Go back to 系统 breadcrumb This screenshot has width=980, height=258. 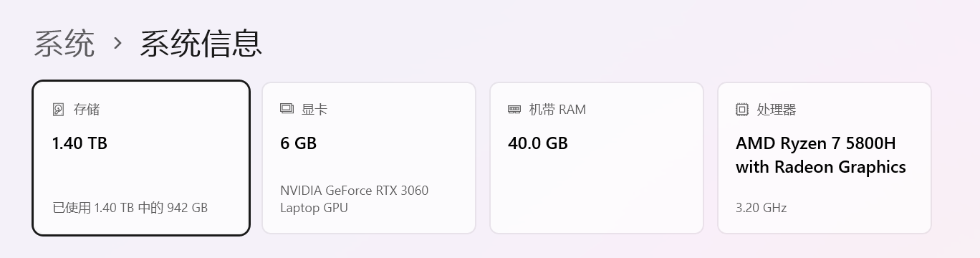click(x=64, y=44)
